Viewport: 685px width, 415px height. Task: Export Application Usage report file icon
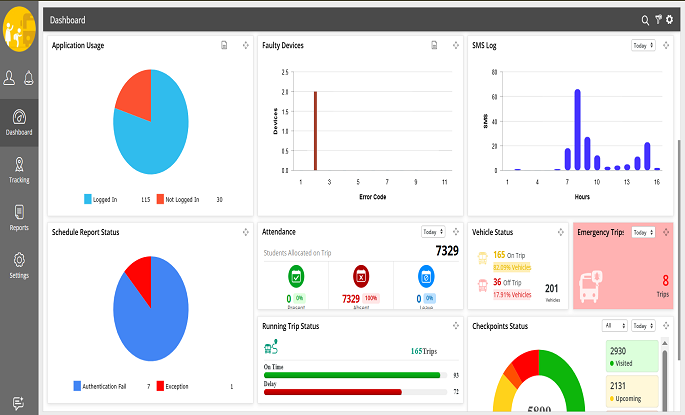(224, 45)
